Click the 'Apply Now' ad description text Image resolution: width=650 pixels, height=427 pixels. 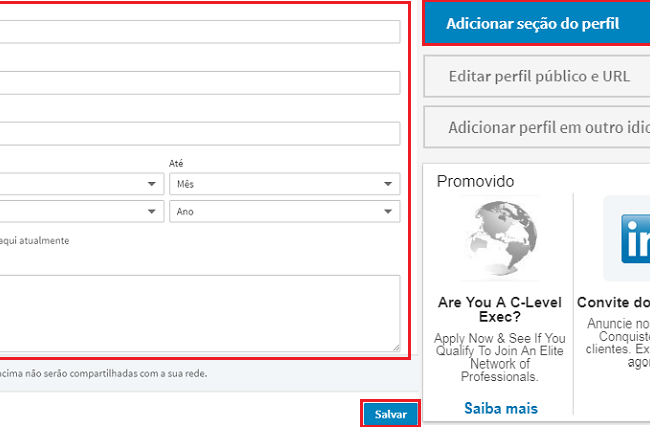pyautogui.click(x=500, y=357)
